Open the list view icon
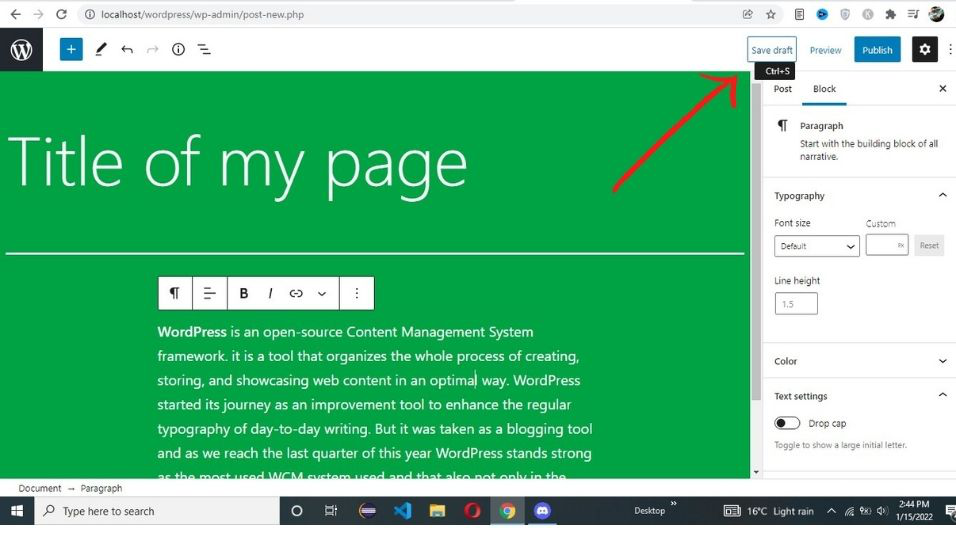This screenshot has height=537, width=956. click(x=204, y=49)
